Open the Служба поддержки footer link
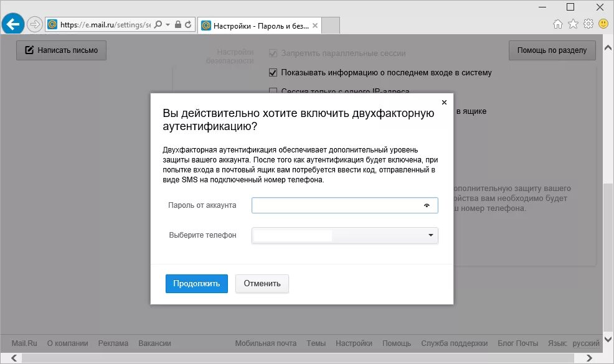This screenshot has height=364, width=614. 454,343
